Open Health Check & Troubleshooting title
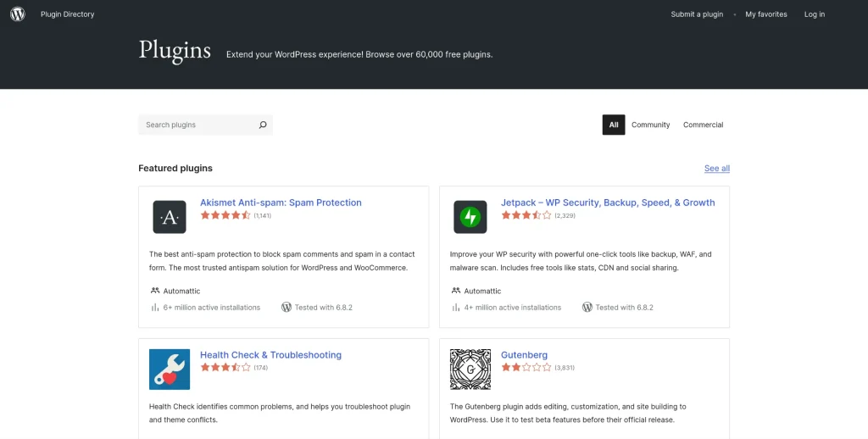 [270, 355]
